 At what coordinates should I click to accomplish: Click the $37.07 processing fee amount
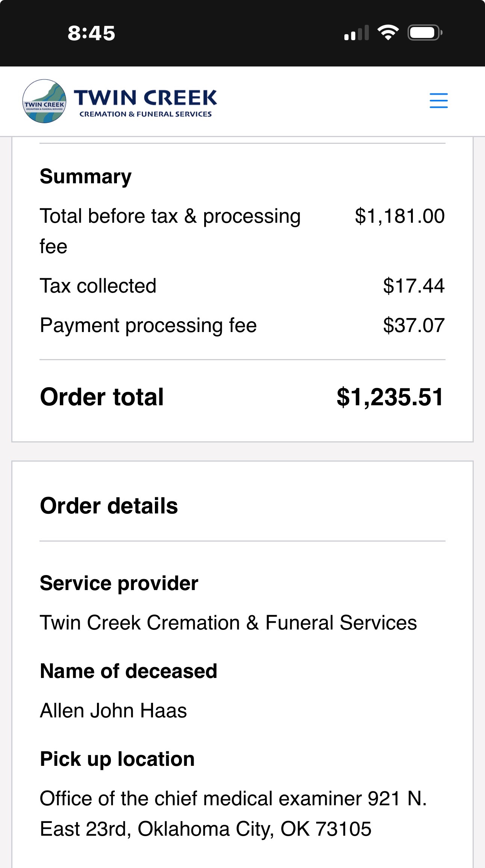click(414, 325)
